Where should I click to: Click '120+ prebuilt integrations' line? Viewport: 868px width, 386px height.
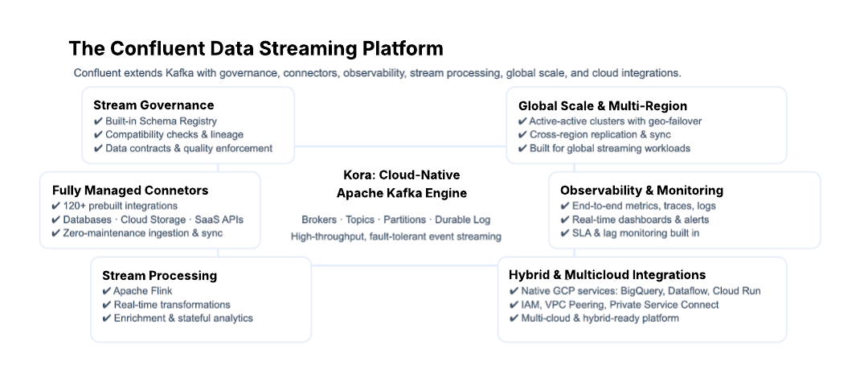pos(120,206)
